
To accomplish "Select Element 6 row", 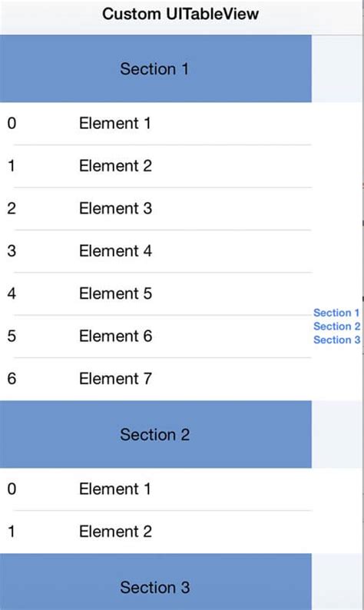I will [156, 336].
